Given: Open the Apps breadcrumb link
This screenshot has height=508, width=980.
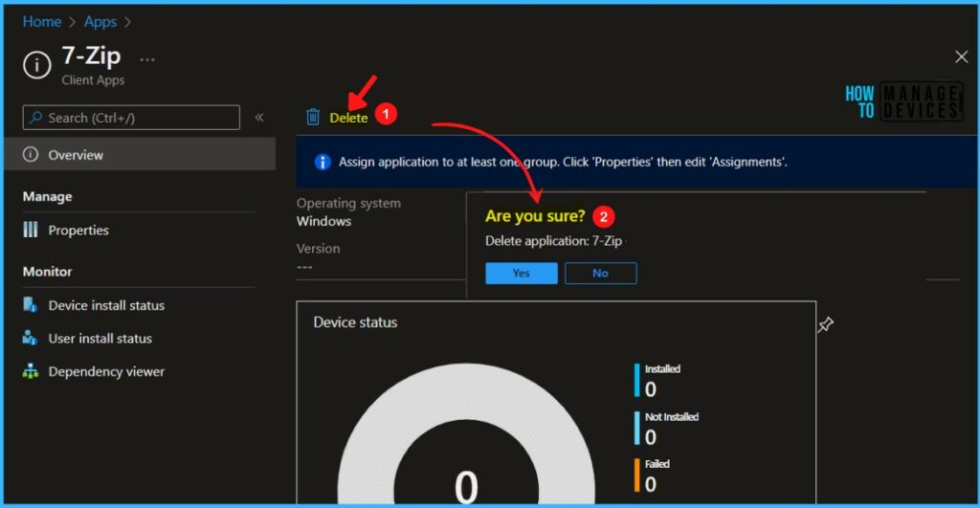Looking at the screenshot, I should (x=100, y=22).
